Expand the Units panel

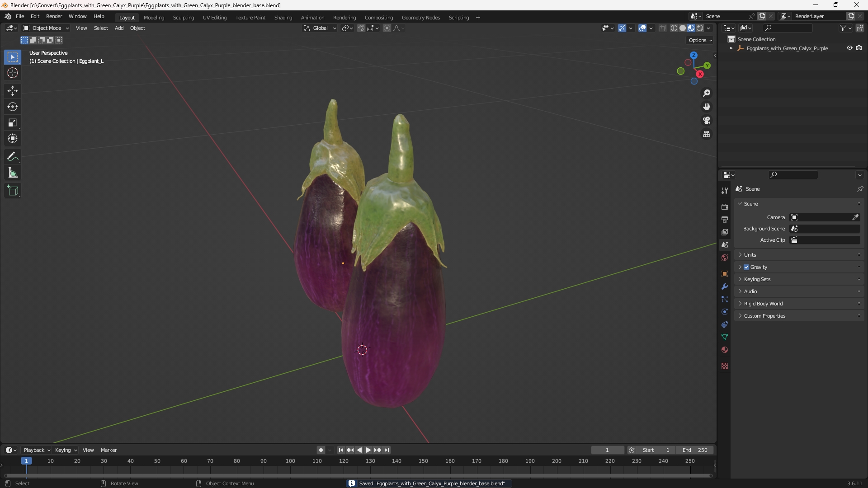799,255
